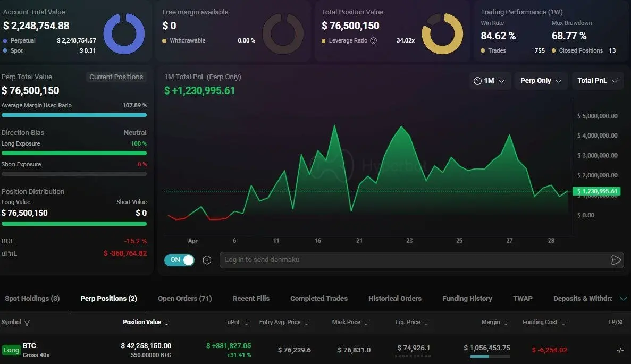Click the BTC symbol in positions table
Screen dimensions: 631x364
tap(29, 346)
